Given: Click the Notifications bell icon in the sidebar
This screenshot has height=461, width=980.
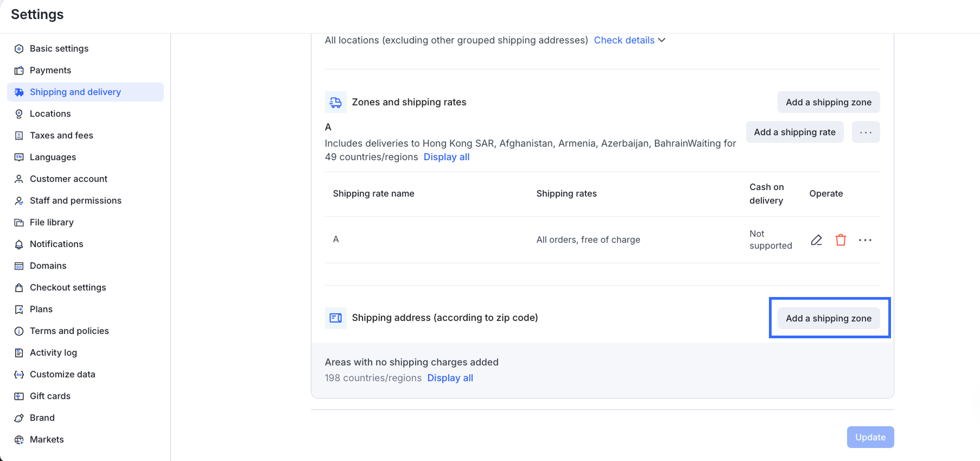Looking at the screenshot, I should pyautogui.click(x=19, y=244).
